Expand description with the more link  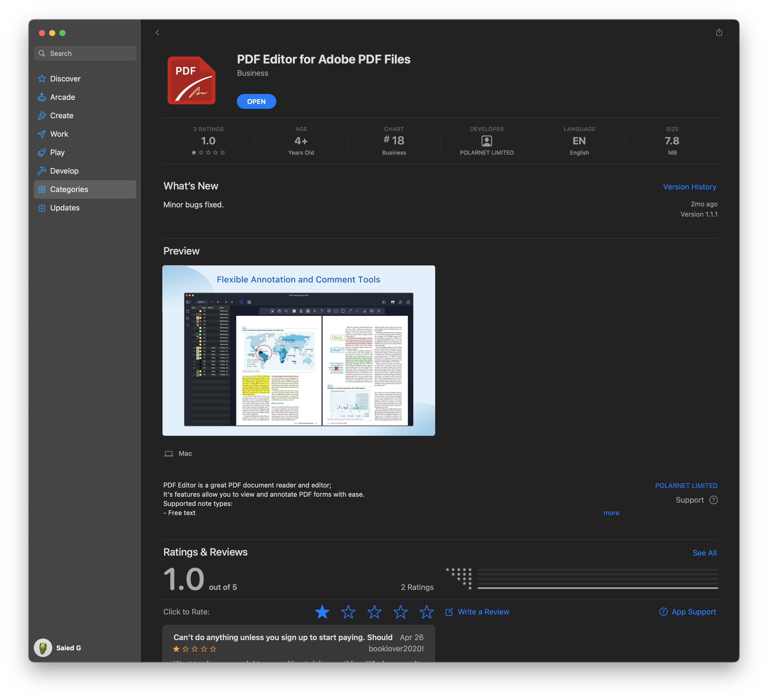[x=611, y=513]
